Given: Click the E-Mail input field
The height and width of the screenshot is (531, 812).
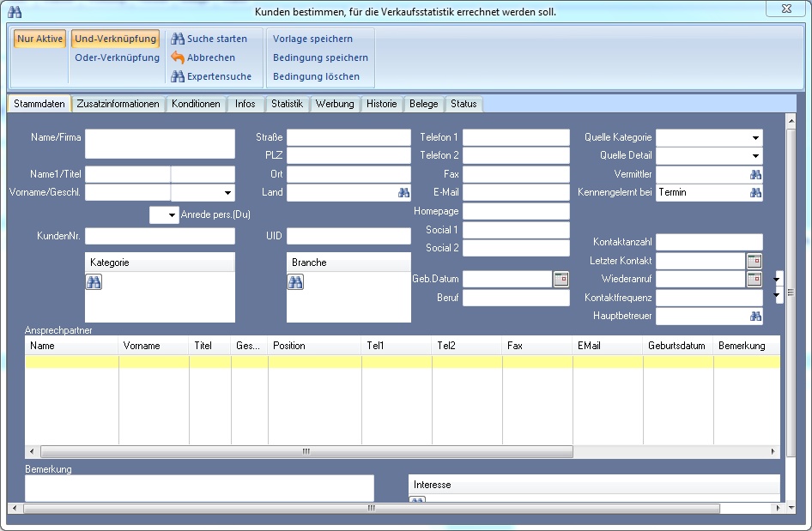Looking at the screenshot, I should point(517,192).
